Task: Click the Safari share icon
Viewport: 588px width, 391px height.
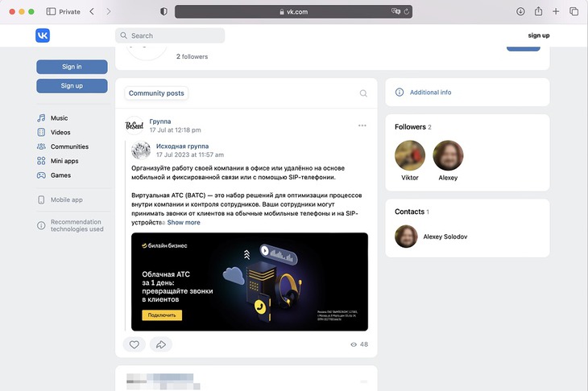Action: click(x=538, y=11)
